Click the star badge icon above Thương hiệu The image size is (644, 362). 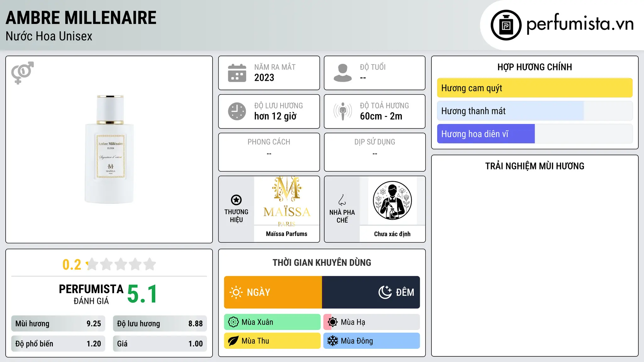point(236,200)
